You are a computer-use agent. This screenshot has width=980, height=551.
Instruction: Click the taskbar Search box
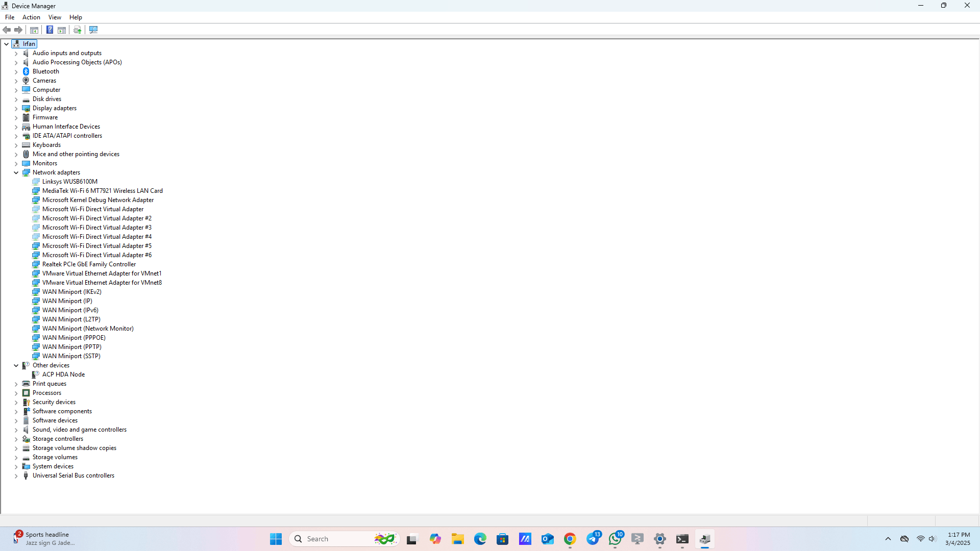(332, 539)
